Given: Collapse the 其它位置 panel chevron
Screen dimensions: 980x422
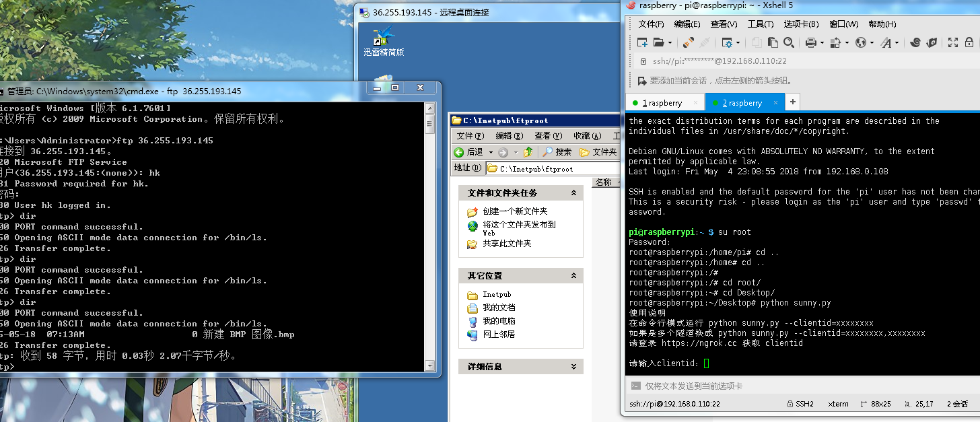Looking at the screenshot, I should (x=573, y=276).
